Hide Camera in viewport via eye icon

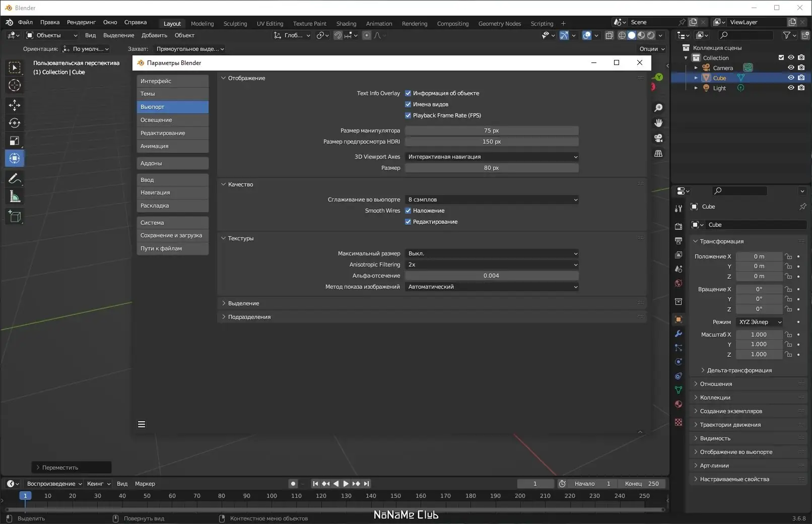(x=791, y=68)
